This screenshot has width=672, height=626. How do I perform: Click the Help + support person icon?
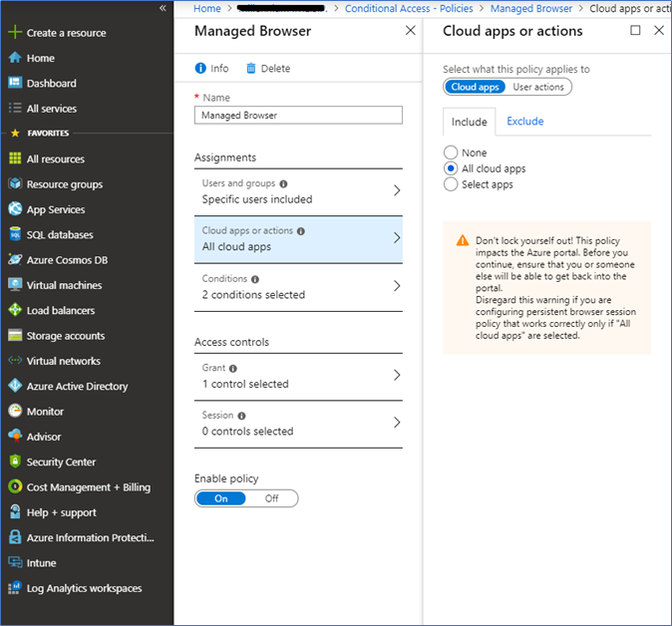(15, 511)
